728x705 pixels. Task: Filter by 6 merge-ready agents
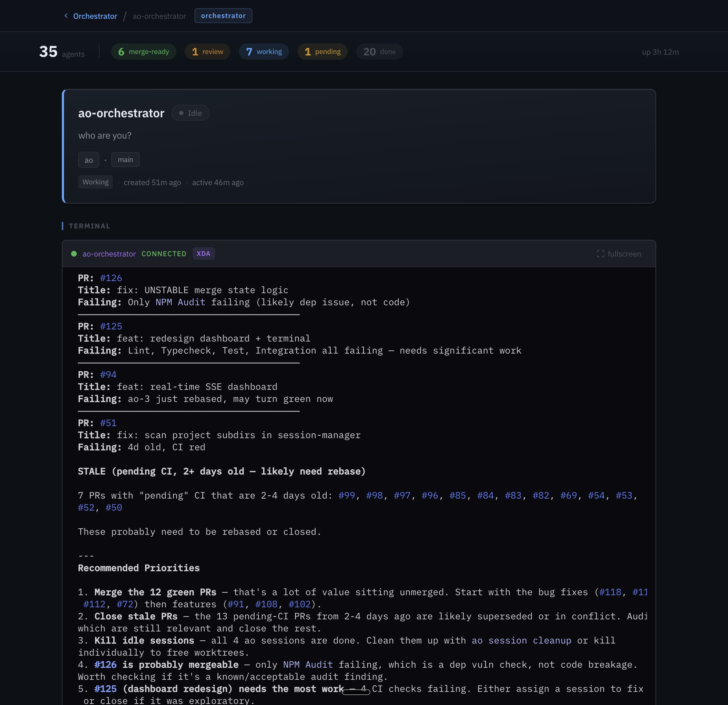pos(143,52)
